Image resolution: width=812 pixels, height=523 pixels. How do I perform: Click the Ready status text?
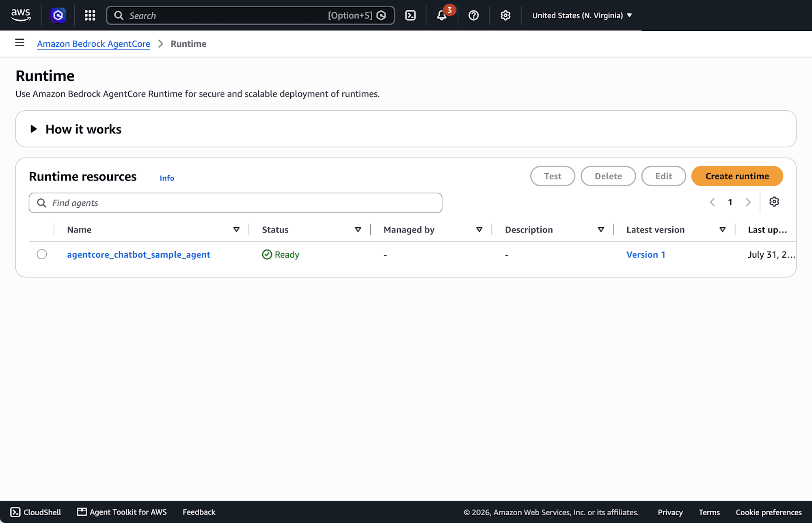click(287, 254)
